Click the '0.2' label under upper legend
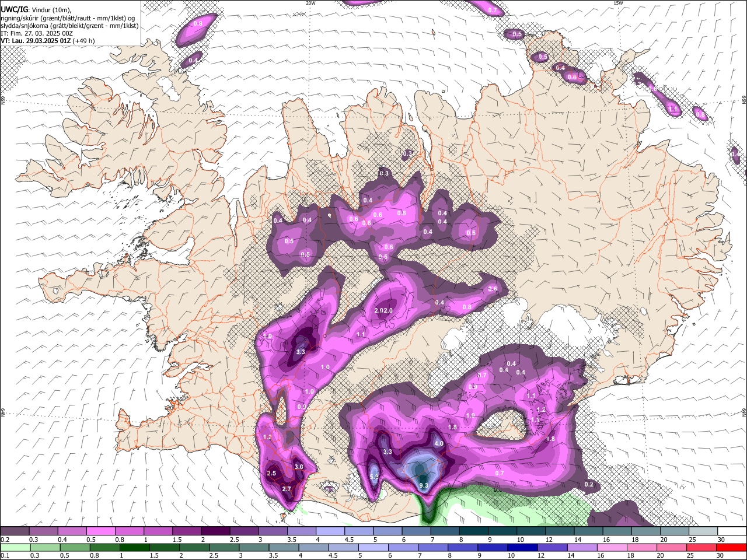 click(x=5, y=540)
